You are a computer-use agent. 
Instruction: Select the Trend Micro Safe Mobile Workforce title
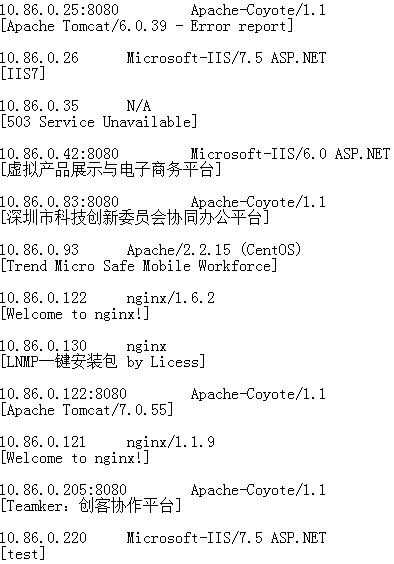coord(139,266)
